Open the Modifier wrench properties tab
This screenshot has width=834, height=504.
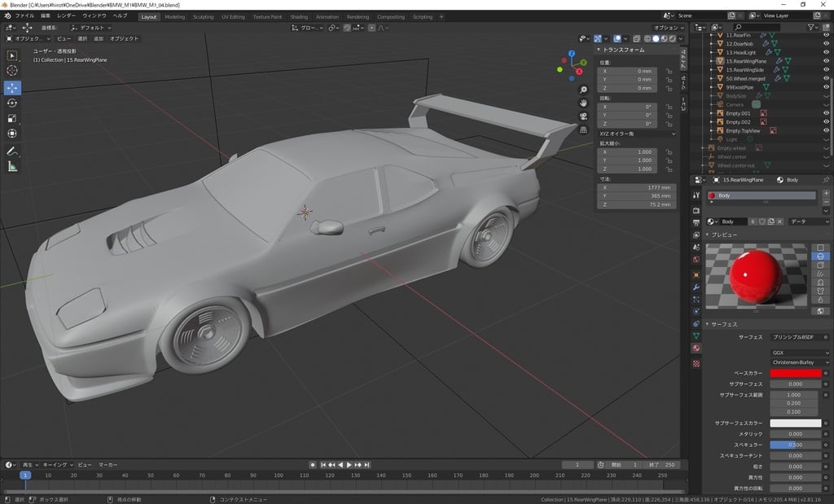(696, 287)
